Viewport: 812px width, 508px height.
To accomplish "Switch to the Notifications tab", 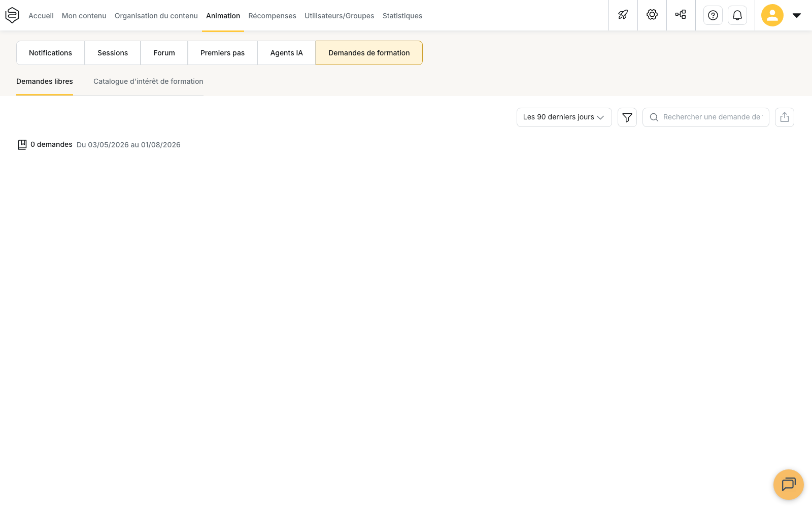I will [51, 53].
